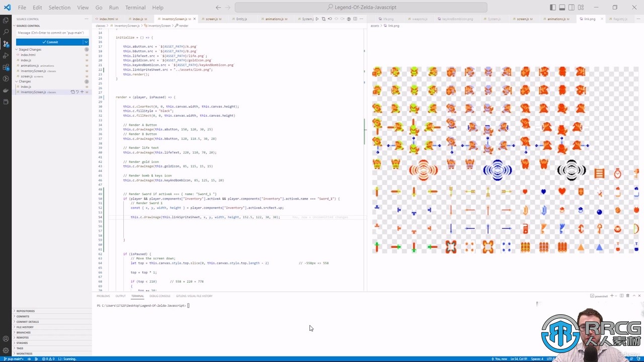Open the GitLens activity bar icon
The image size is (644, 362).
6,78
